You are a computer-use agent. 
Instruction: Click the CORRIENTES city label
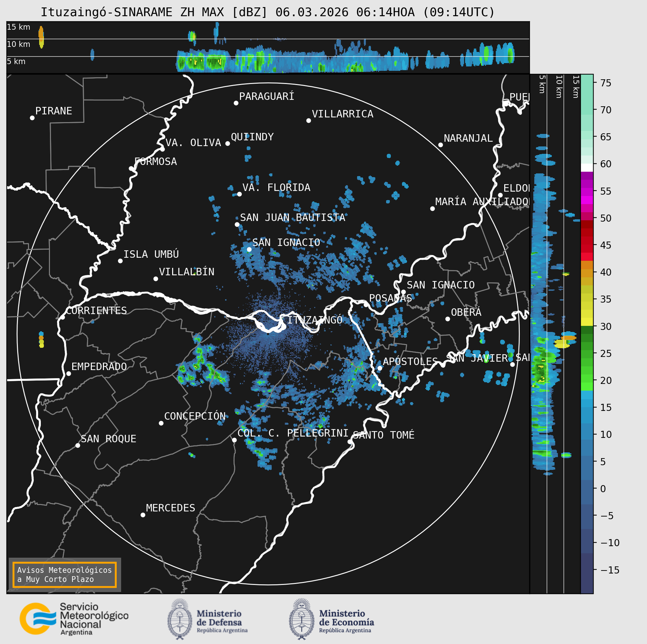(97, 310)
